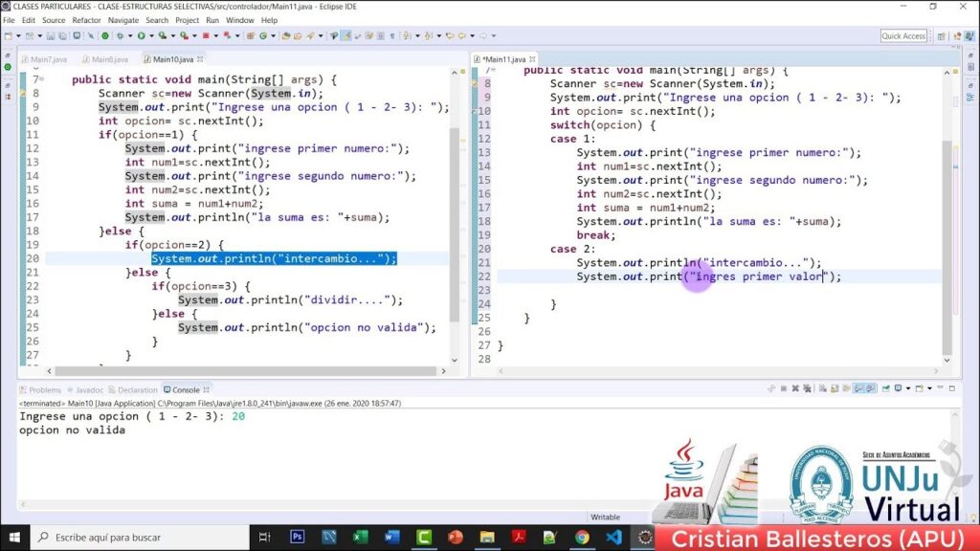The height and width of the screenshot is (551, 980).
Task: Click the Quick Access search field
Action: coord(903,36)
